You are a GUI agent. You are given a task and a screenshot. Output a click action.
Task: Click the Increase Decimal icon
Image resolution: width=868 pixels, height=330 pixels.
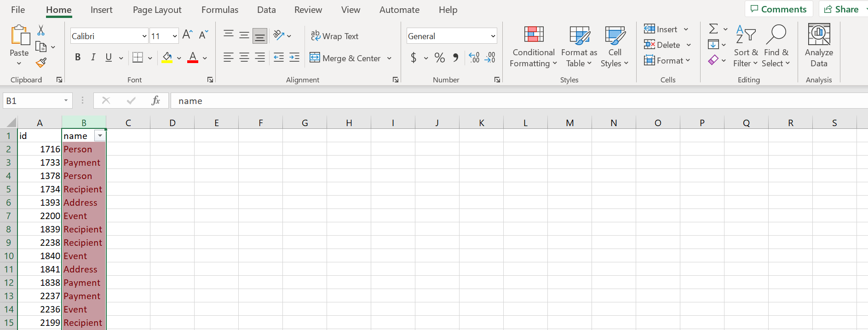click(x=474, y=58)
